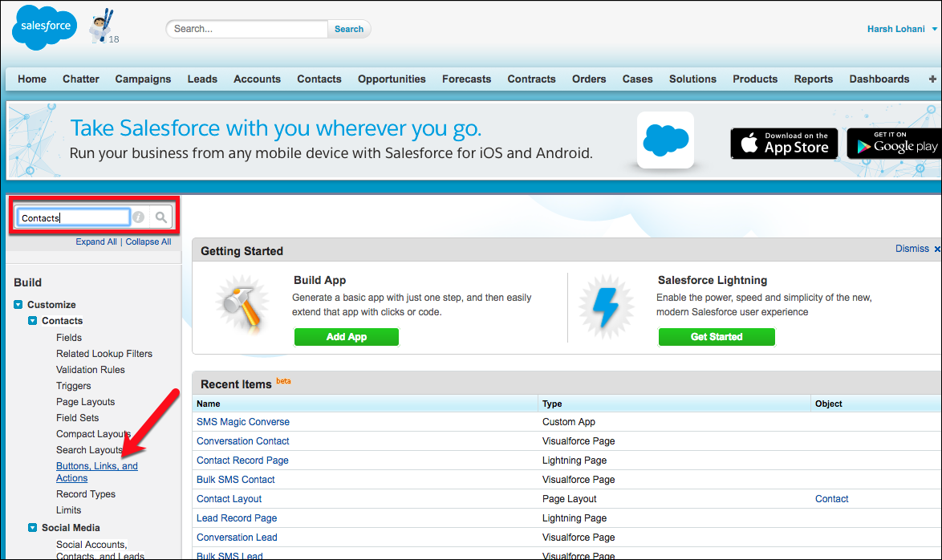This screenshot has width=942, height=560.
Task: Open Buttons, Links, and Actions
Action: [x=97, y=473]
